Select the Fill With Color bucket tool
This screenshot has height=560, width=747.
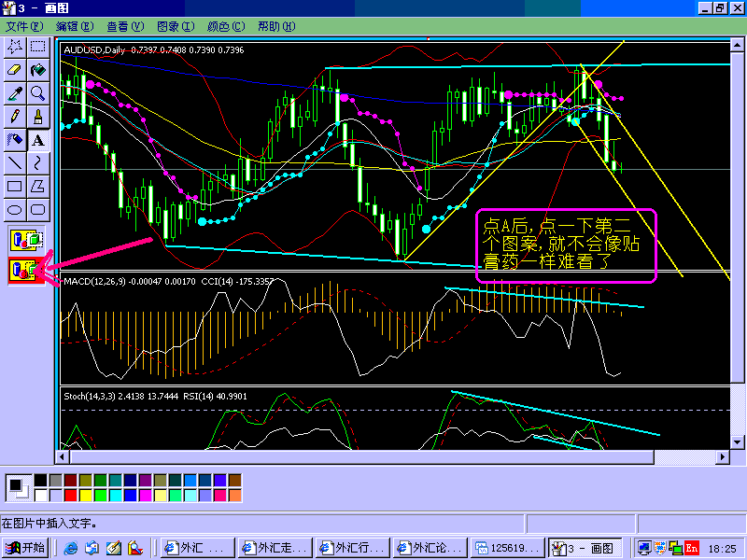click(x=38, y=69)
